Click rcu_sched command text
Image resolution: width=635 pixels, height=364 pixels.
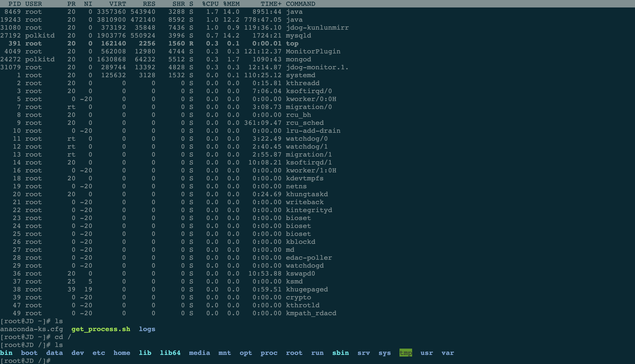coord(305,123)
